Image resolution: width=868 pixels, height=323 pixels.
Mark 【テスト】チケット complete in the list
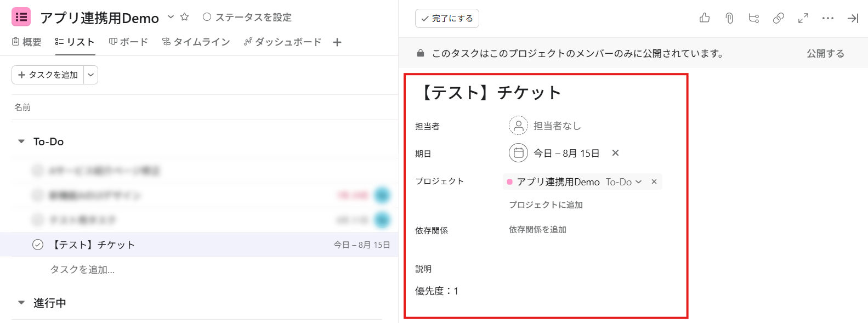(x=38, y=245)
